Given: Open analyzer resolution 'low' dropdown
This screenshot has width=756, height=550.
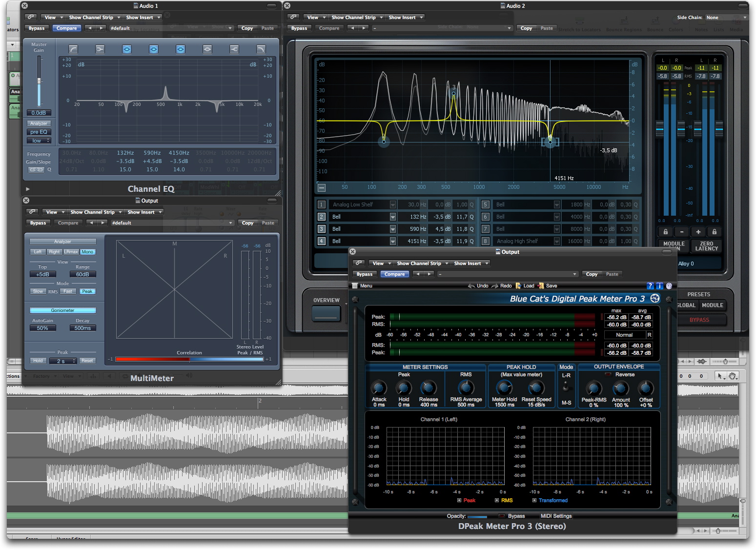Looking at the screenshot, I should tap(39, 141).
